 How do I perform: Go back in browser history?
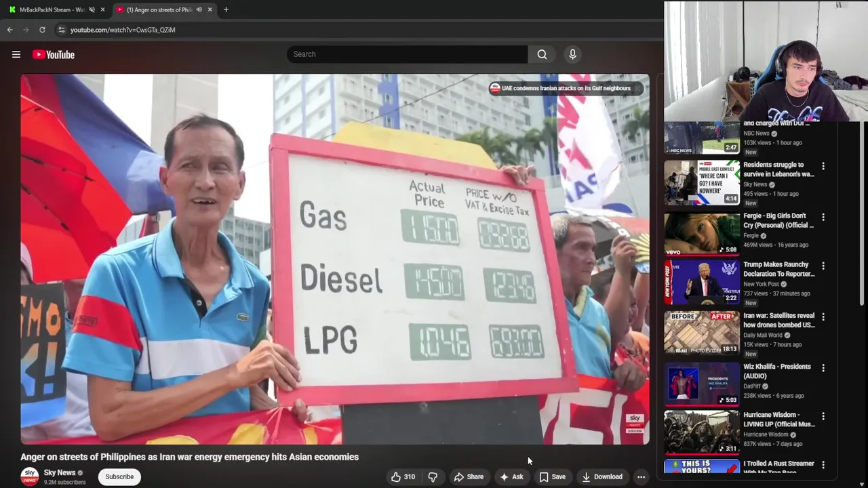click(x=9, y=30)
